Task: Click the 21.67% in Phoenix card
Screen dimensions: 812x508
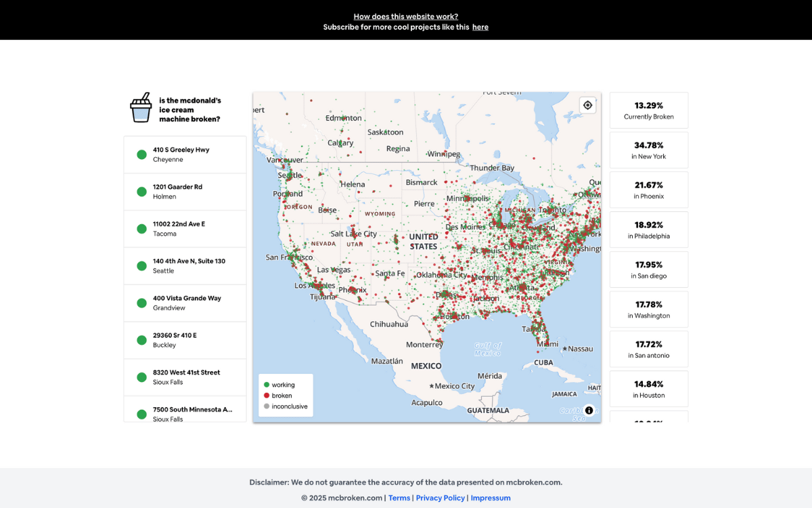Action: point(649,190)
